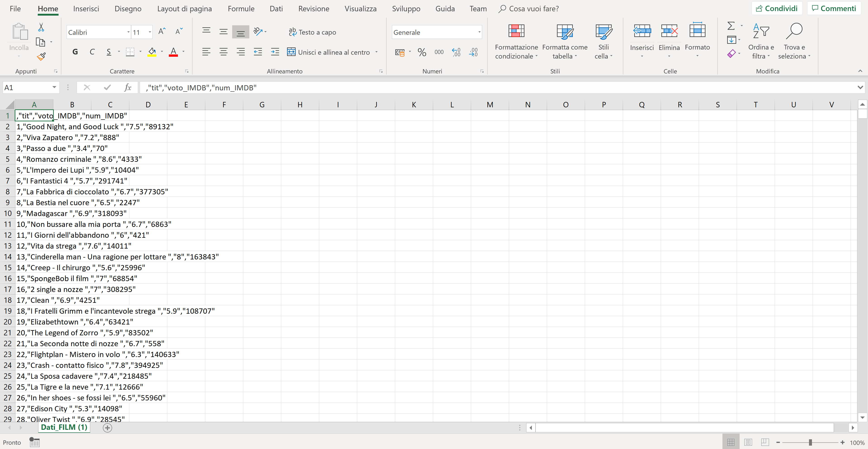Click the Clear eraser icon
The width and height of the screenshot is (868, 449).
coord(731,54)
